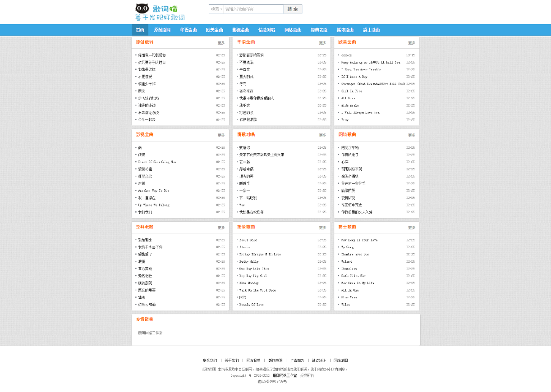Click 更多 in the 网络歌曲 panel
The width and height of the screenshot is (551, 392).
click(411, 135)
